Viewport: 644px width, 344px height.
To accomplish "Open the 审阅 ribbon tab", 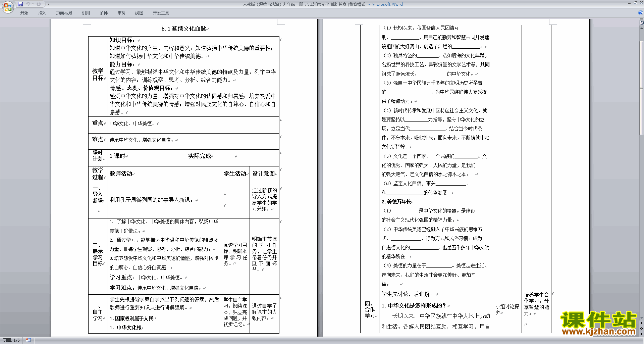I will pyautogui.click(x=121, y=13).
